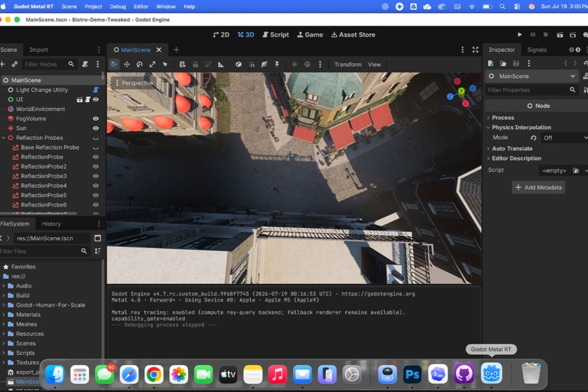Open viewport toolbar three-dot options menu
Image resolution: width=588 pixels, height=392 pixels.
click(x=320, y=64)
